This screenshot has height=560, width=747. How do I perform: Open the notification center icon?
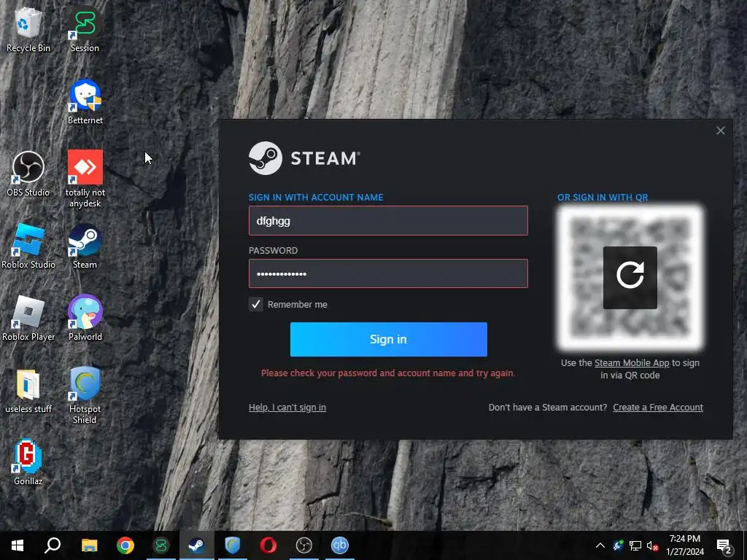(724, 546)
